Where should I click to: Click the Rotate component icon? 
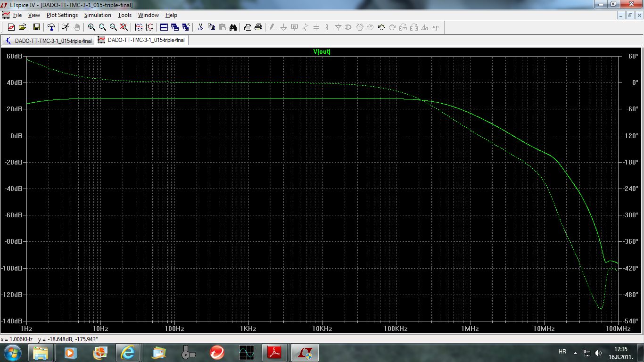pyautogui.click(x=403, y=27)
